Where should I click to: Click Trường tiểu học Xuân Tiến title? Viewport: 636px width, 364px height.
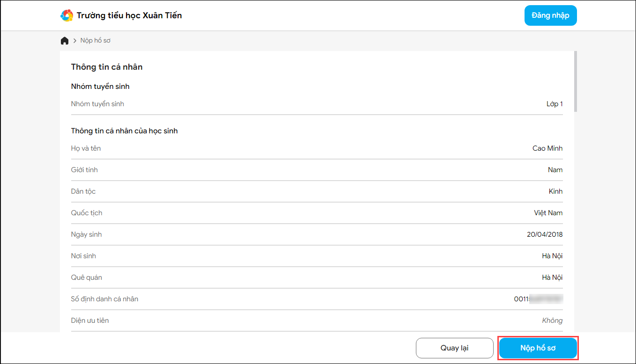click(x=129, y=15)
